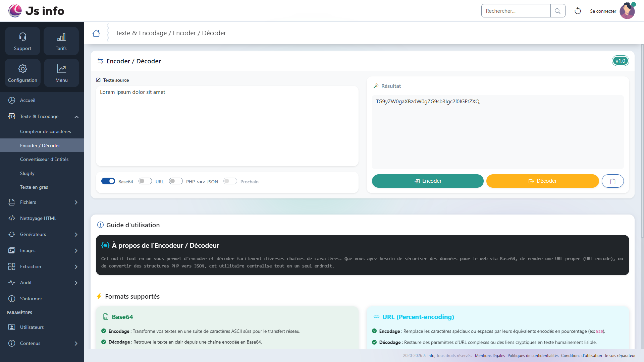Click the Résultat magic wand icon
This screenshot has width=644, height=362.
376,86
